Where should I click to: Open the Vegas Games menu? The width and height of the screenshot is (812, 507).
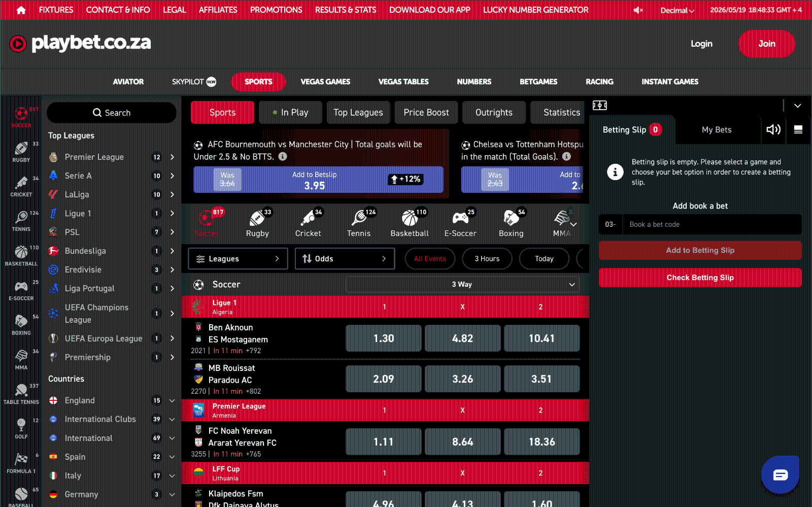pos(325,82)
